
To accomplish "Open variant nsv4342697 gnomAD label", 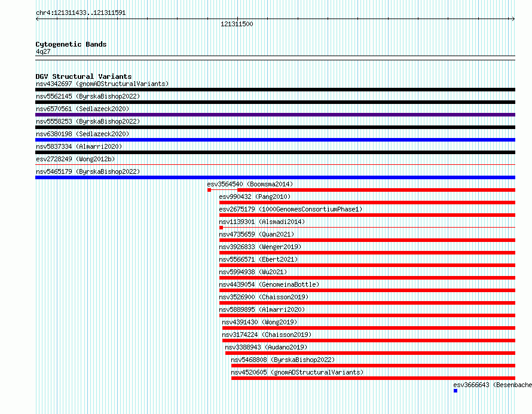I will tap(102, 84).
